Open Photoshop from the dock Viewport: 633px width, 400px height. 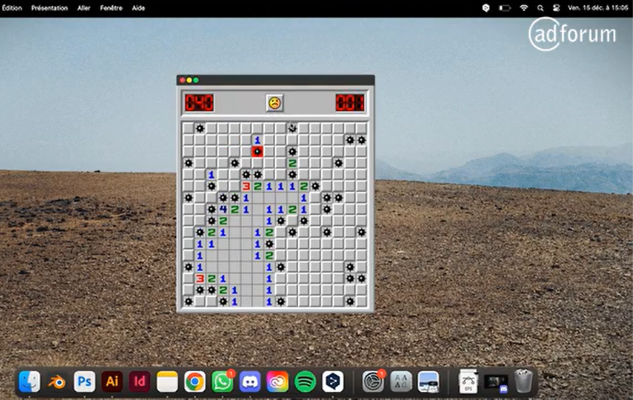85,381
